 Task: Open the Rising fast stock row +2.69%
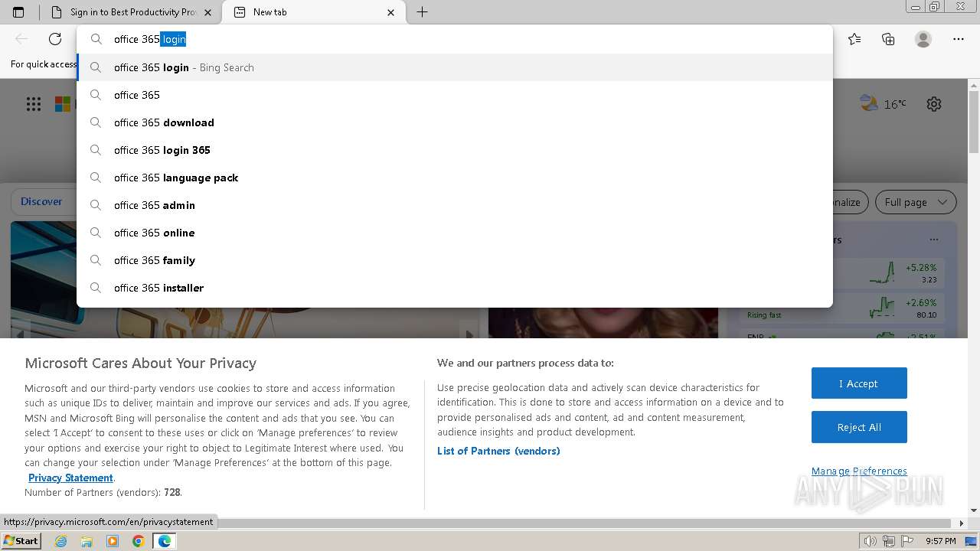click(843, 308)
